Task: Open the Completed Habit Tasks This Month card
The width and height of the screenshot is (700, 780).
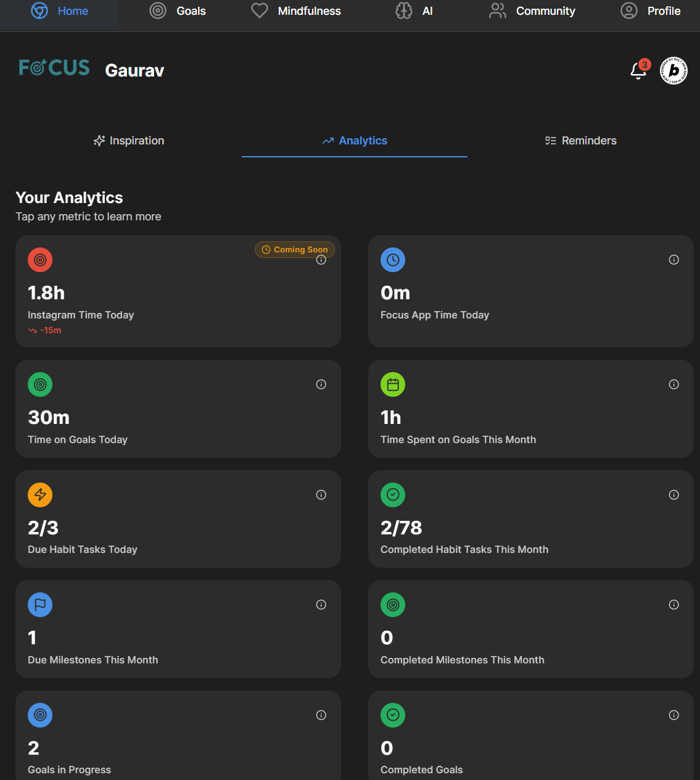Action: 530,519
